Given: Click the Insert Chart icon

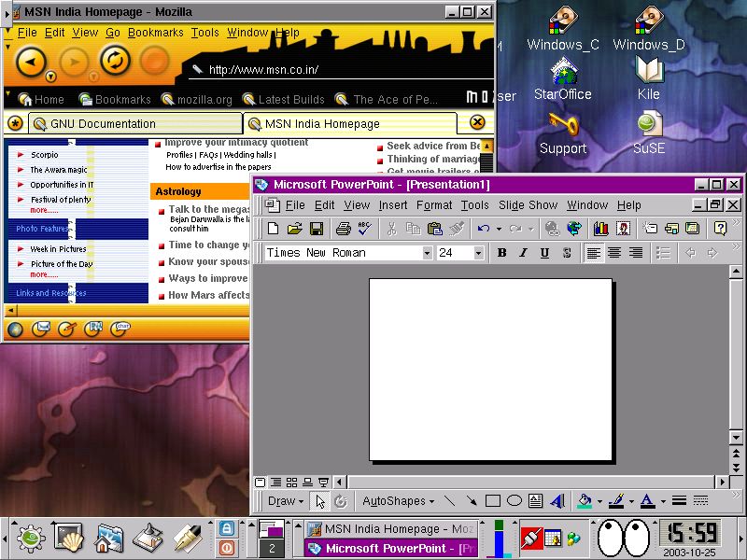Looking at the screenshot, I should coord(600,229).
